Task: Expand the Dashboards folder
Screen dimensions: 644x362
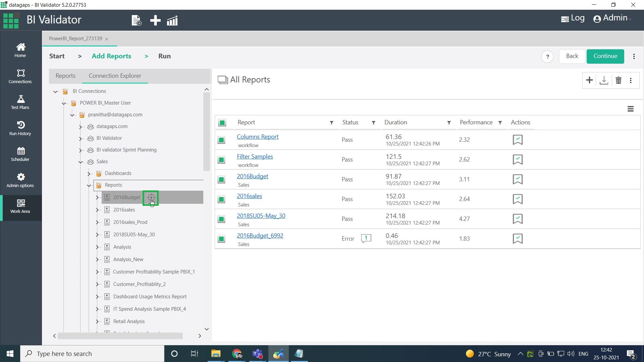Action: tap(89, 174)
